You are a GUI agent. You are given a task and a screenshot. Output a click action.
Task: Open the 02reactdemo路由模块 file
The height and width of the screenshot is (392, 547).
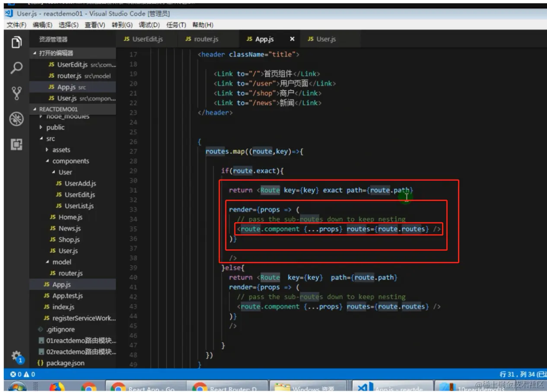[x=73, y=352]
